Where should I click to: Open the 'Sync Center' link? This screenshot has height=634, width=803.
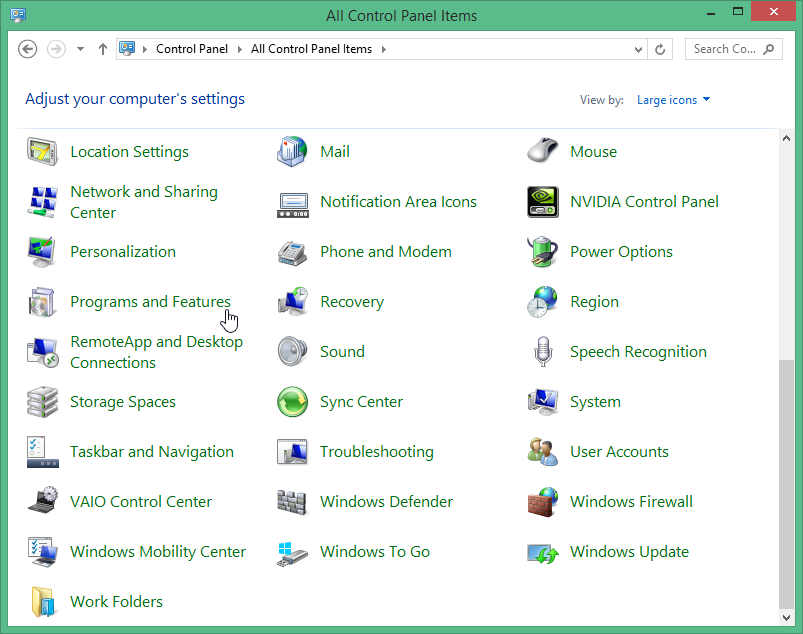point(361,402)
